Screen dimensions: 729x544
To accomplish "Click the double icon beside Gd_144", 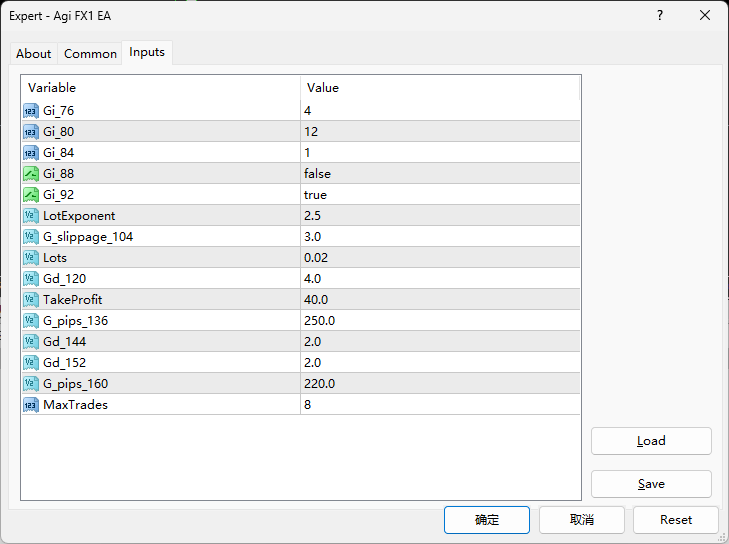I will (31, 341).
